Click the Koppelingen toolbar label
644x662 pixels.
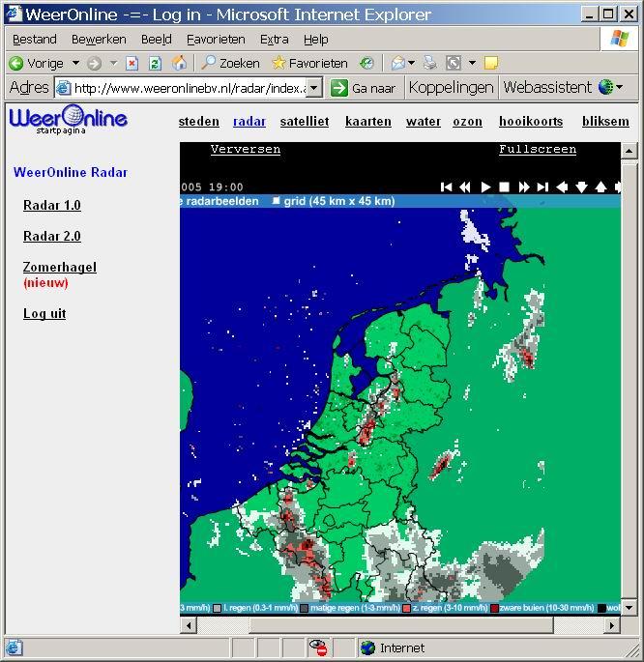point(451,87)
